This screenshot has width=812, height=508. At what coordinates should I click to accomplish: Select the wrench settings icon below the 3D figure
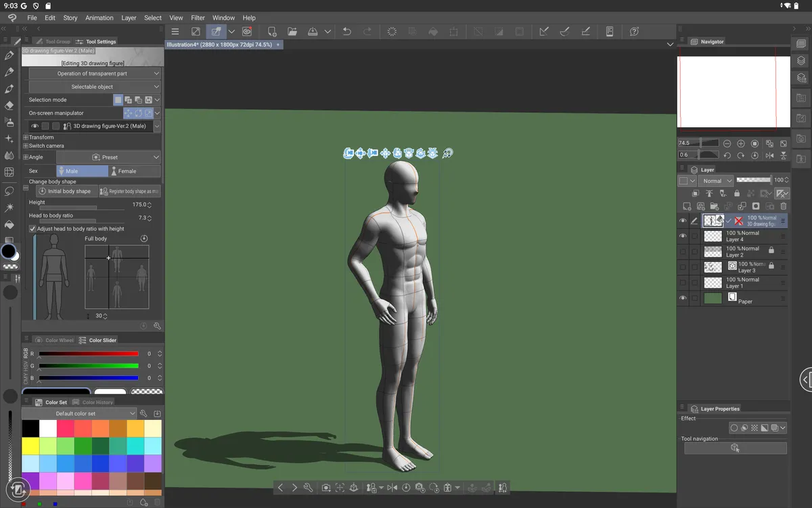(309, 487)
